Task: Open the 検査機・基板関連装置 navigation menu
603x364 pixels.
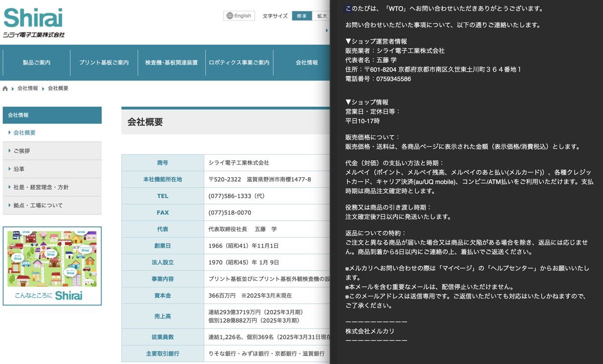Action: (171, 63)
